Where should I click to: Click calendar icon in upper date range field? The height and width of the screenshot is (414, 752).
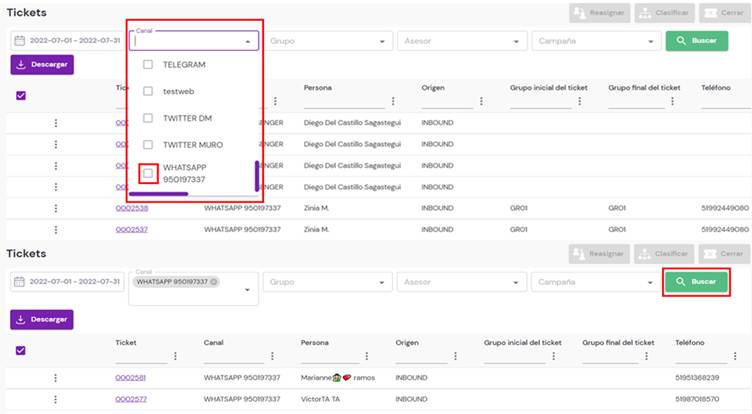tap(19, 41)
